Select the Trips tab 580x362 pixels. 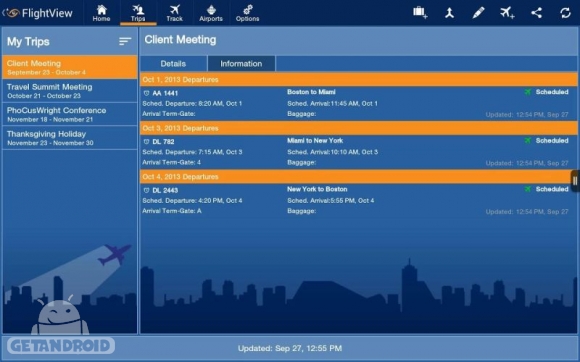(x=138, y=13)
